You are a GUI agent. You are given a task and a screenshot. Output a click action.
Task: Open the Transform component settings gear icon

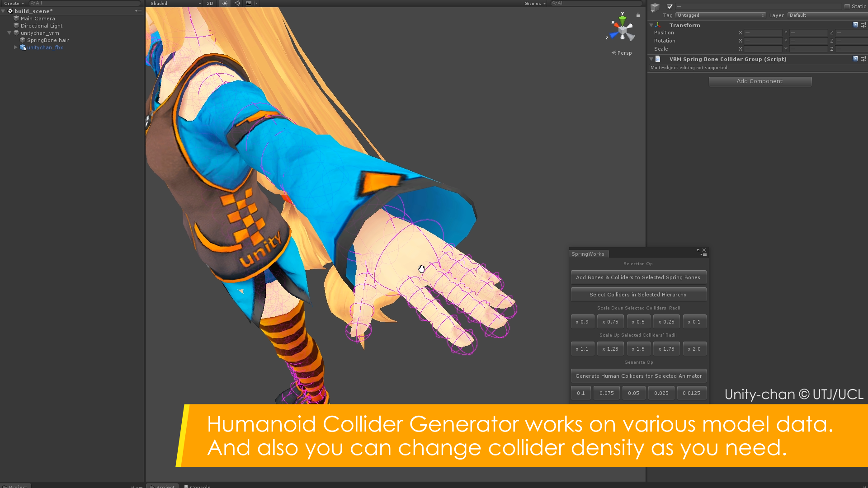point(864,25)
